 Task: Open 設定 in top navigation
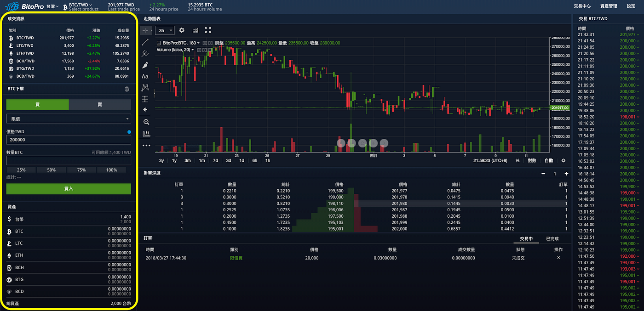[631, 6]
